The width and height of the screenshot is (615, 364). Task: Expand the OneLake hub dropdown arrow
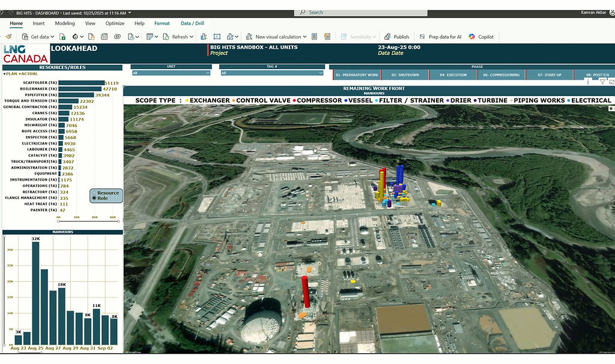[x=82, y=37]
